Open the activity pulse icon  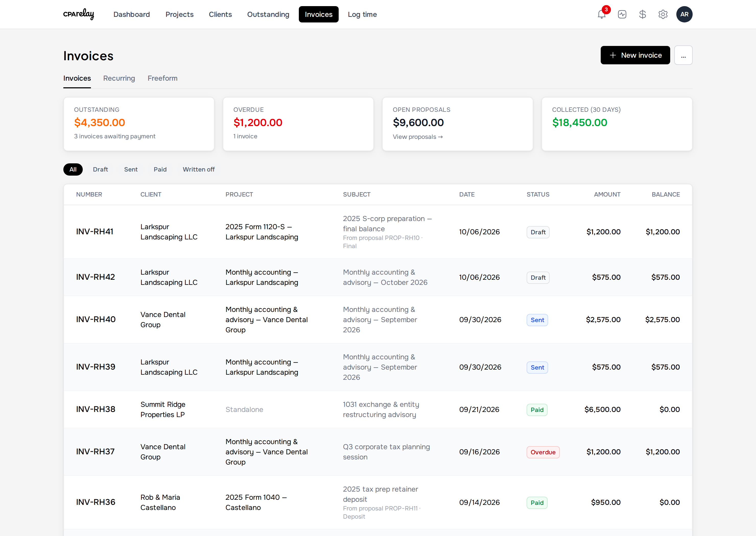pos(622,14)
